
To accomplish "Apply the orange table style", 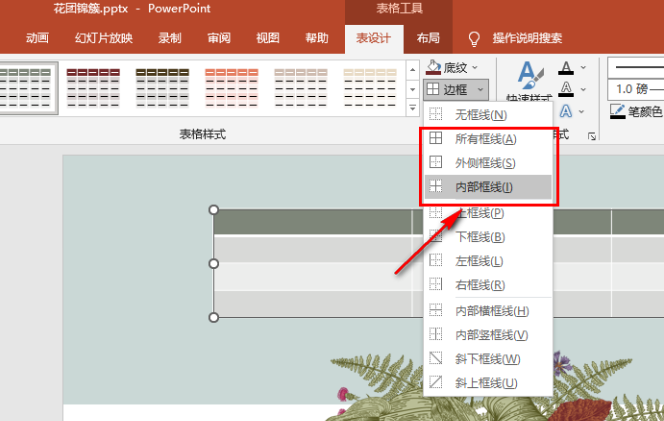I will 232,88.
